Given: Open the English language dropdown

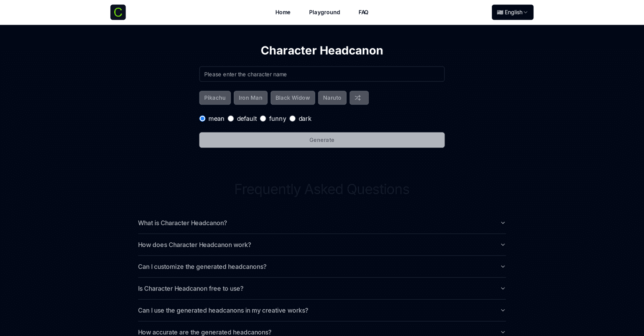Looking at the screenshot, I should point(512,12).
